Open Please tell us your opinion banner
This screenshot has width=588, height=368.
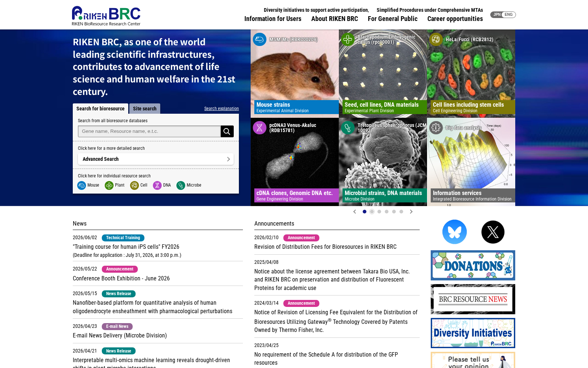point(473,360)
